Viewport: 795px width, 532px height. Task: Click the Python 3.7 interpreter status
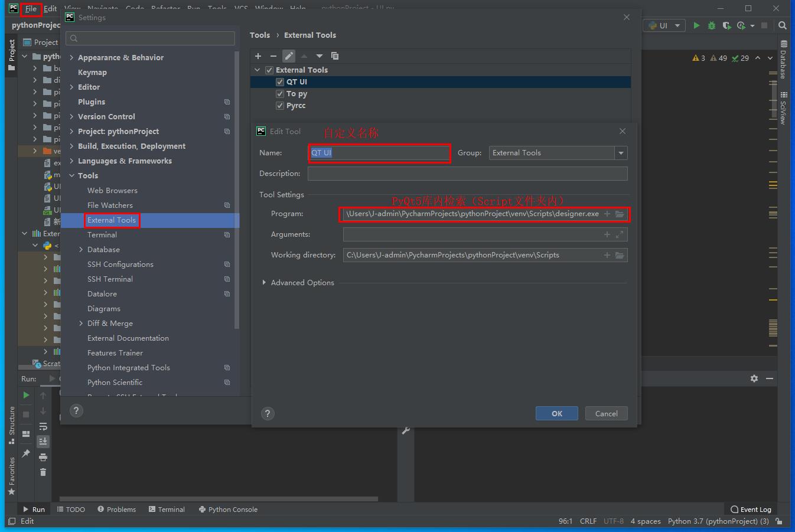(x=718, y=521)
